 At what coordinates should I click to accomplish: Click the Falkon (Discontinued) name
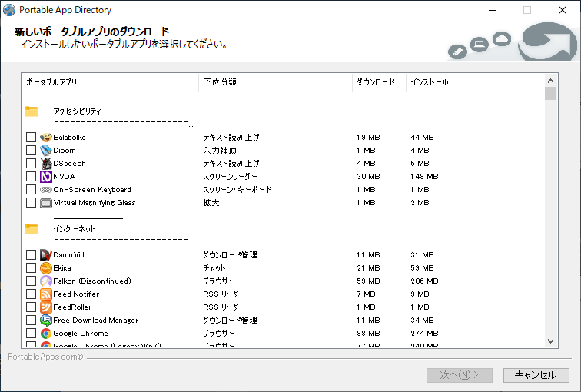[x=92, y=281]
